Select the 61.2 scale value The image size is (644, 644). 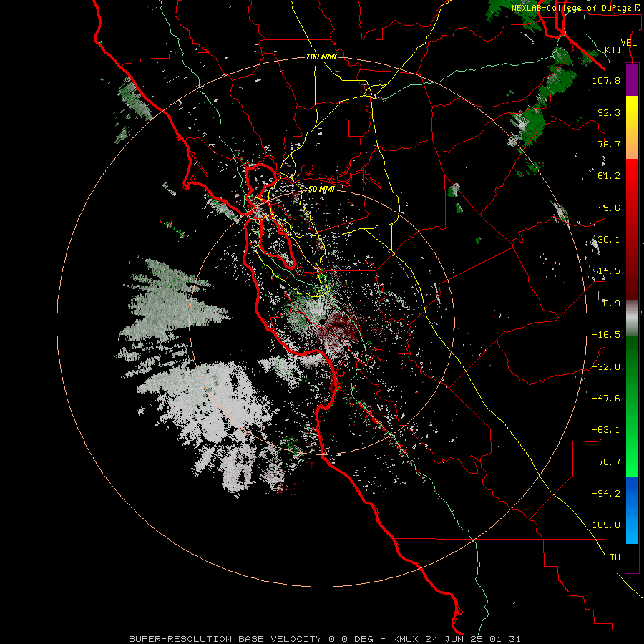click(x=609, y=176)
